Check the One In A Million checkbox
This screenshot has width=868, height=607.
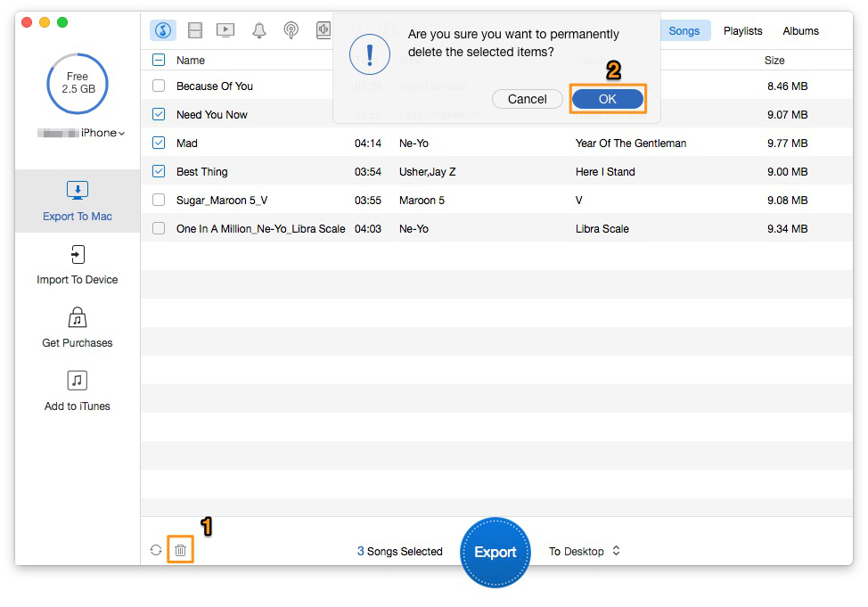coord(159,228)
